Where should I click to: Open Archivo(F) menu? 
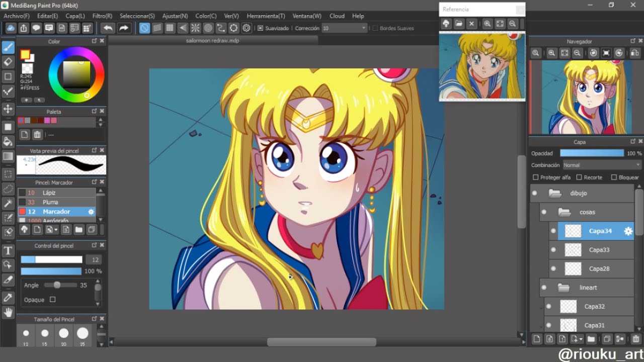(17, 16)
